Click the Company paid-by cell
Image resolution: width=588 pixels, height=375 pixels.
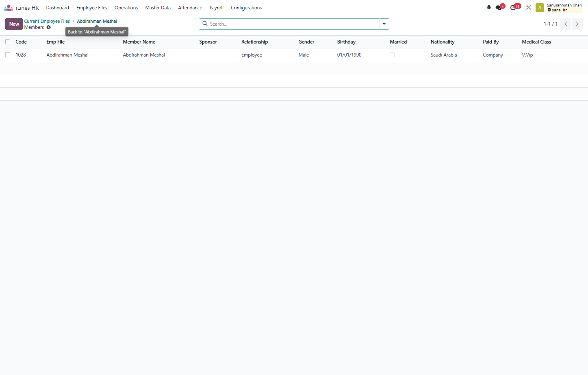coord(493,55)
